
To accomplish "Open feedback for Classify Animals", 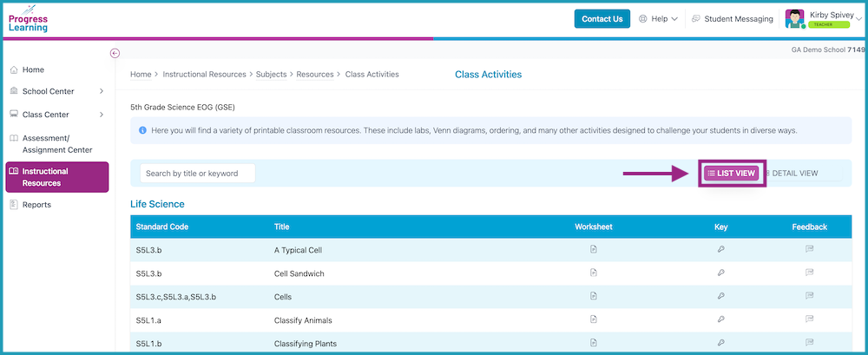I will point(809,319).
